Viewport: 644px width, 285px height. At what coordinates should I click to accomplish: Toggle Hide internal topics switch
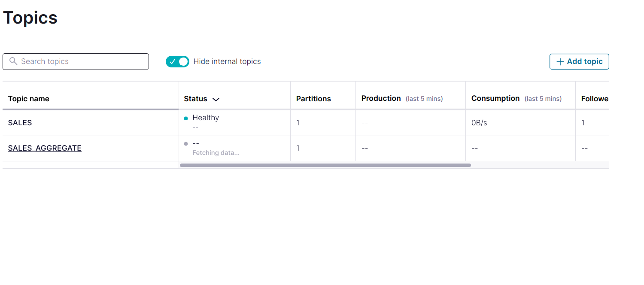[177, 62]
